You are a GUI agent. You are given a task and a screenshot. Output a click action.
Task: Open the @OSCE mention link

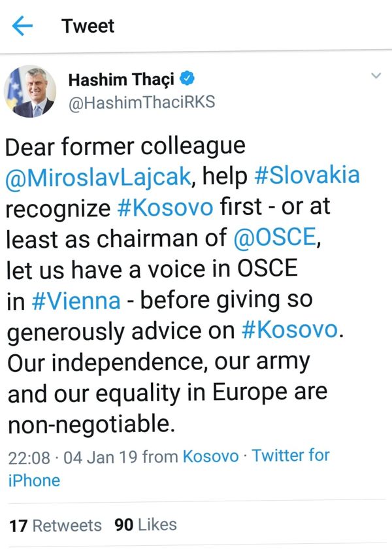tap(274, 237)
